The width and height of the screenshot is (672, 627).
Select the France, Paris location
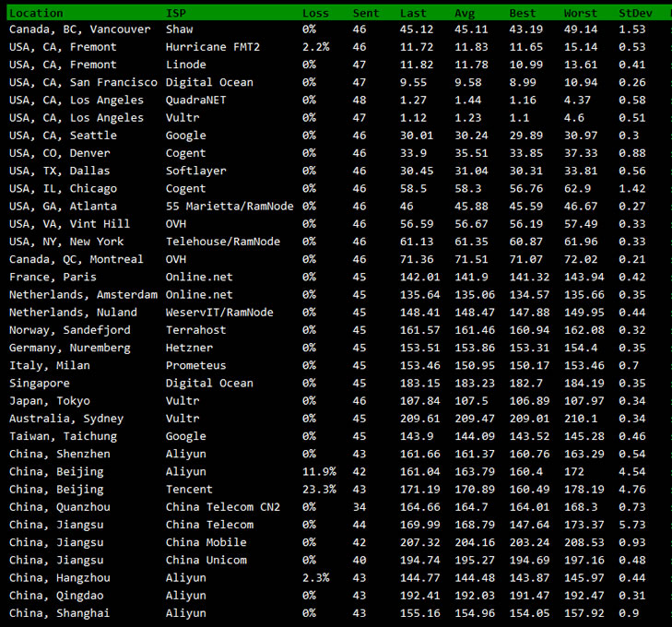pyautogui.click(x=53, y=277)
